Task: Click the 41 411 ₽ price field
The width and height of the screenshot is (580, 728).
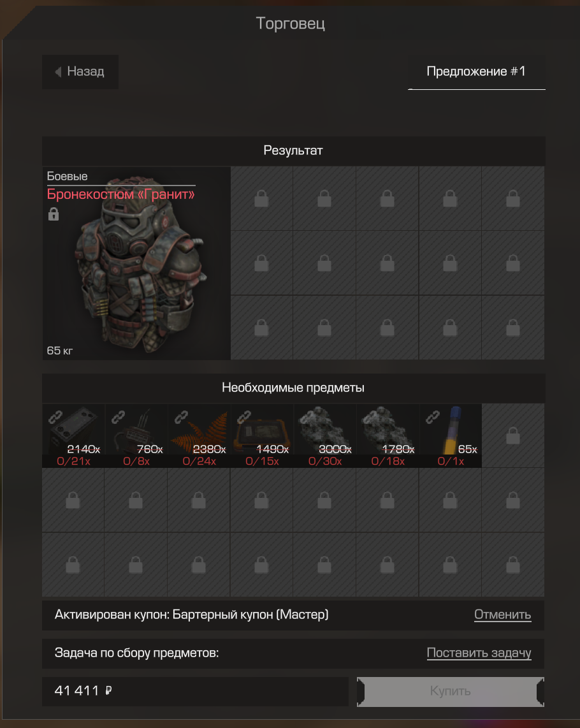Action: tap(195, 691)
